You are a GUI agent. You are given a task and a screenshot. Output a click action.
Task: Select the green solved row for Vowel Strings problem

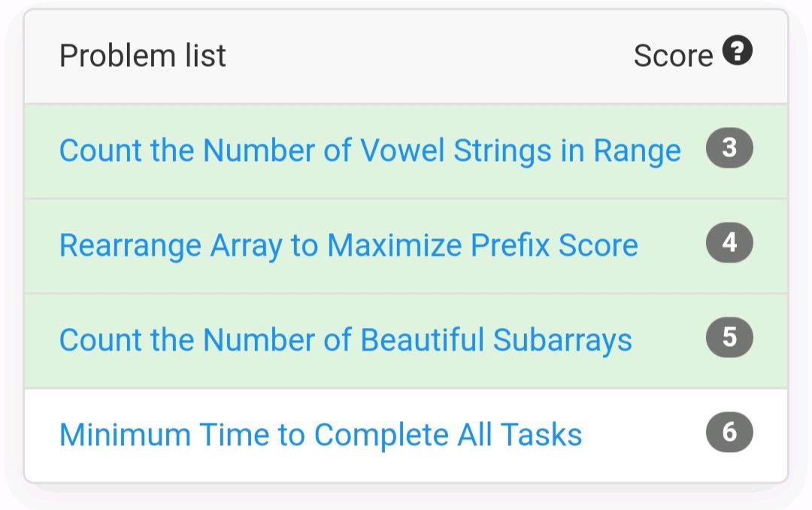pyautogui.click(x=406, y=151)
